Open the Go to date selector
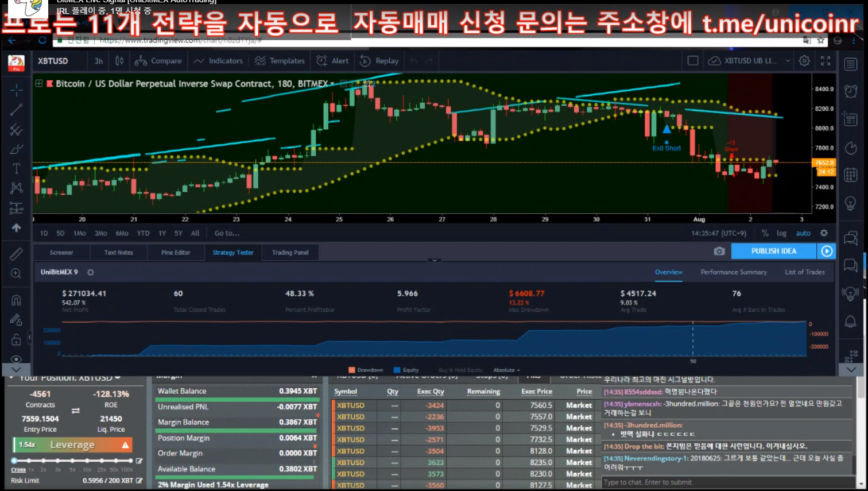The width and height of the screenshot is (868, 491). coord(227,233)
